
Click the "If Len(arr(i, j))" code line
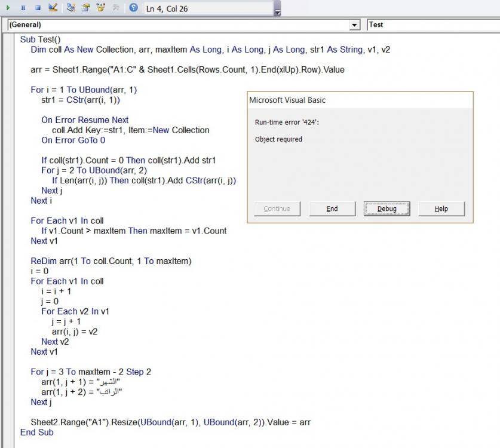[144, 181]
